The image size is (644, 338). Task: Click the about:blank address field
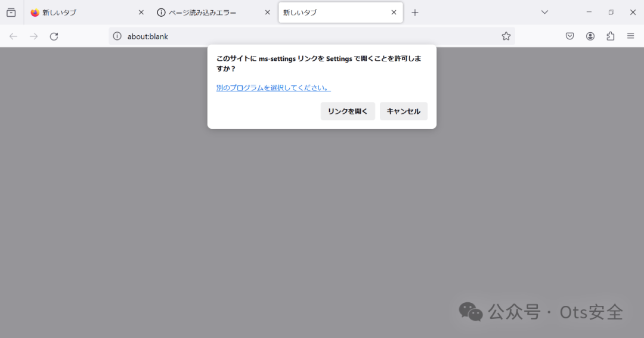click(x=312, y=36)
